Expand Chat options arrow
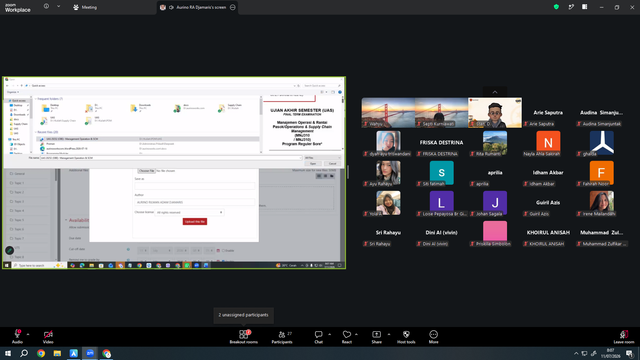The image size is (640, 360). click(329, 334)
